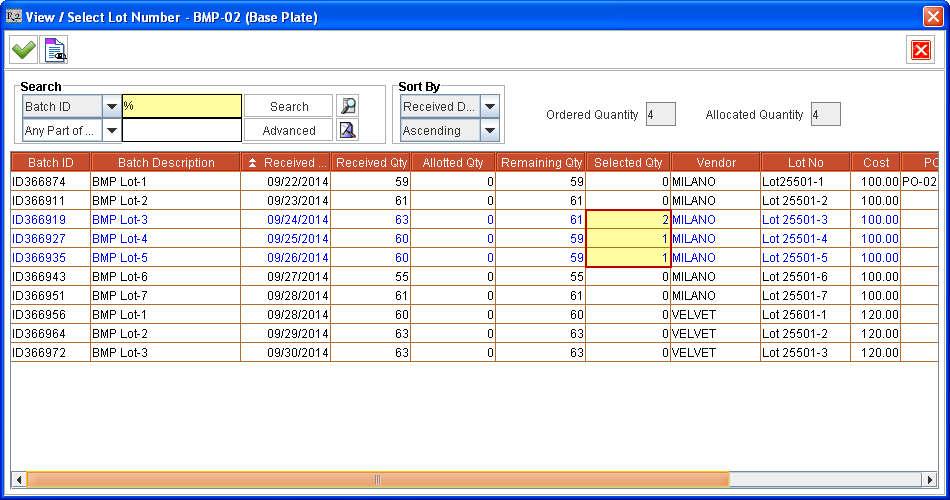Screen dimensions: 950x500
Task: Click the document preview icon in toolbar
Action: point(55,49)
